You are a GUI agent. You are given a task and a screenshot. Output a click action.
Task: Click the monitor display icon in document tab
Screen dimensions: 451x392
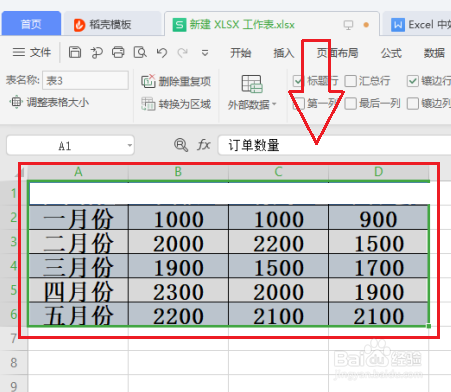click(348, 25)
